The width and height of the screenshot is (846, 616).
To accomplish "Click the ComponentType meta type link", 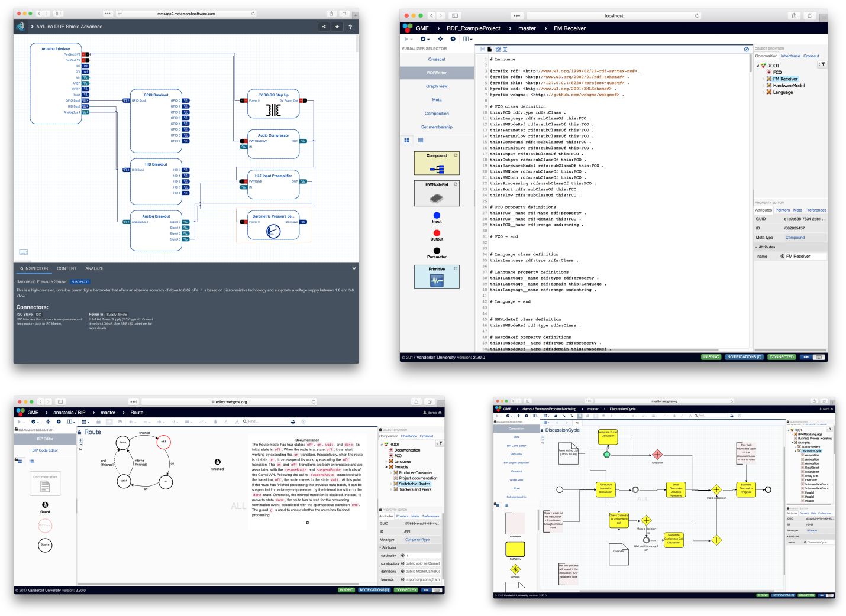I will (417, 540).
